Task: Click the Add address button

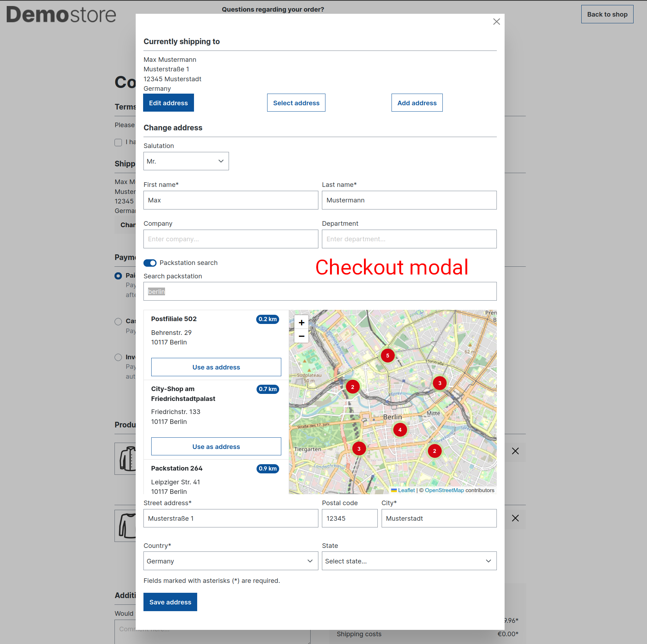Action: [417, 103]
